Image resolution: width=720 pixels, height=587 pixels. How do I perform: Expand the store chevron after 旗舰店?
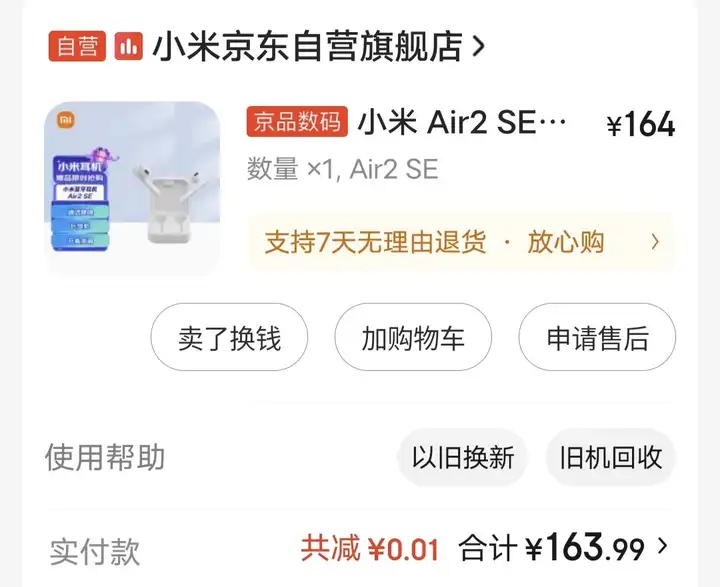478,46
